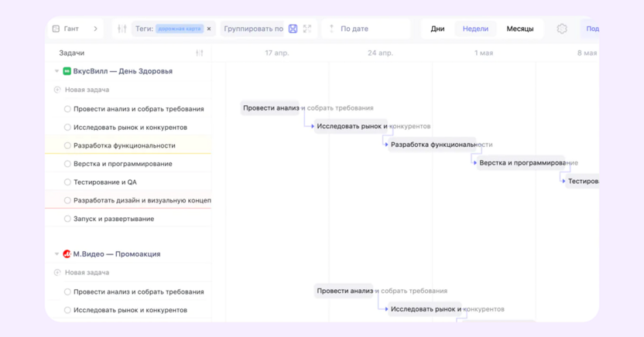
Task: Click plus icon of ВкусВилл Новая задача
Action: pos(57,90)
